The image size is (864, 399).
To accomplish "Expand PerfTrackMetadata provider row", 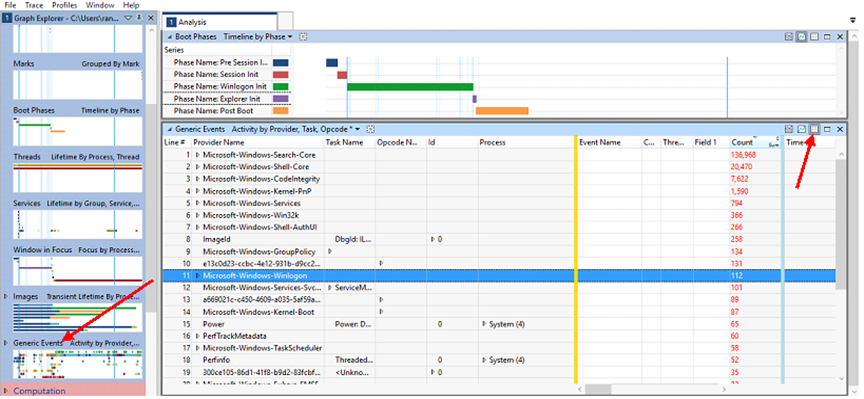I will pos(198,336).
